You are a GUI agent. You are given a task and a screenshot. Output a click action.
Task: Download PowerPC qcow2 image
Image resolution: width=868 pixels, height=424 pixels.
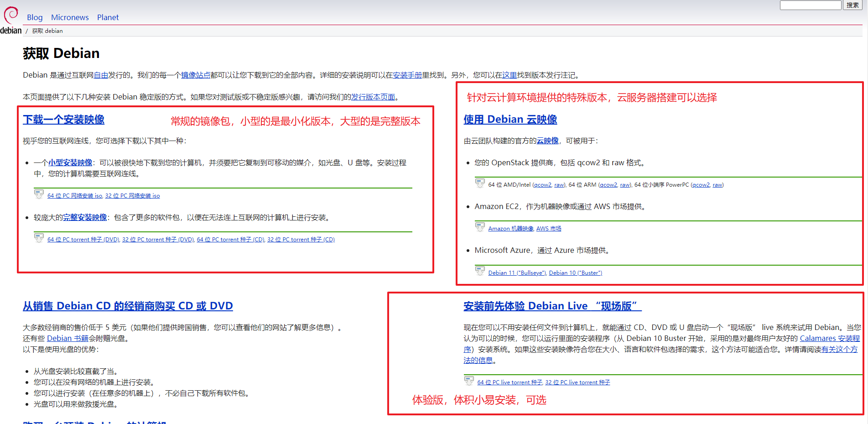[x=701, y=185]
